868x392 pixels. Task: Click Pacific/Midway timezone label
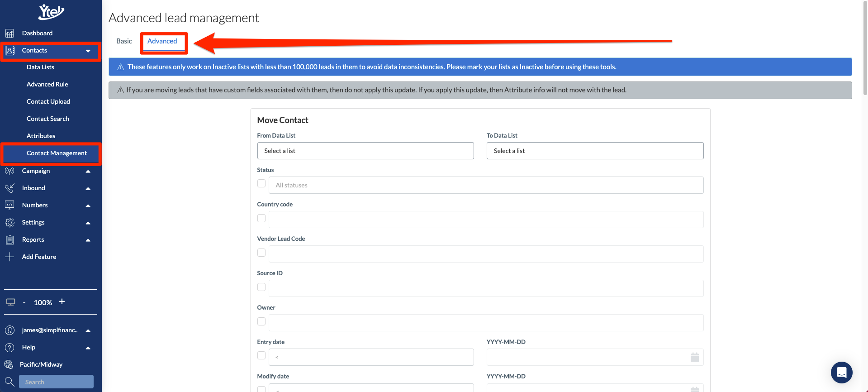(41, 364)
